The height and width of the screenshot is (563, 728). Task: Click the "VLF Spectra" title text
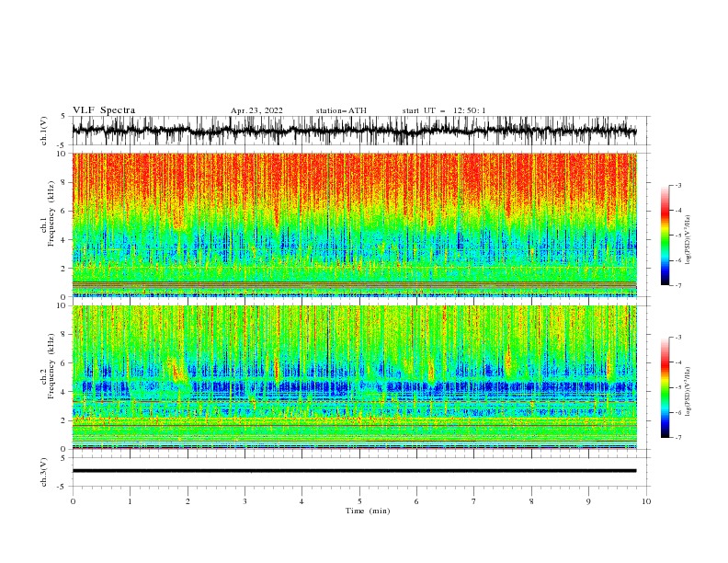104,110
